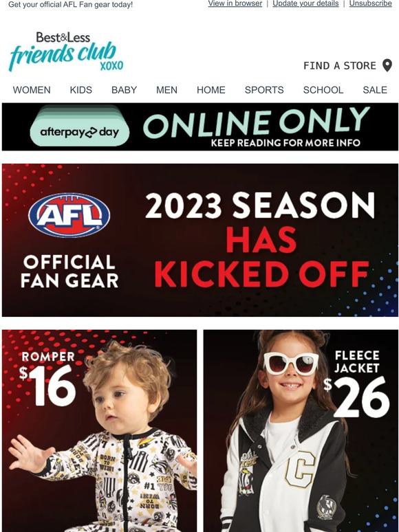Viewport: 399px width, 532px height.
Task: Open the View in browser link
Action: [235, 3]
